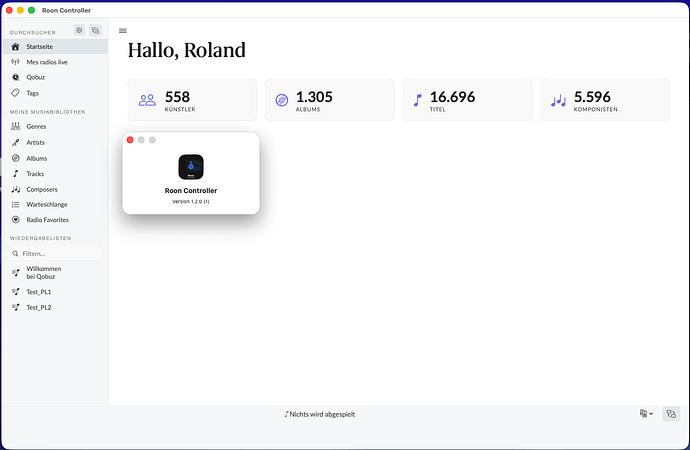Viewport: 690px width, 450px height.
Task: Click the people icon on Künstler card
Action: pyautogui.click(x=147, y=100)
